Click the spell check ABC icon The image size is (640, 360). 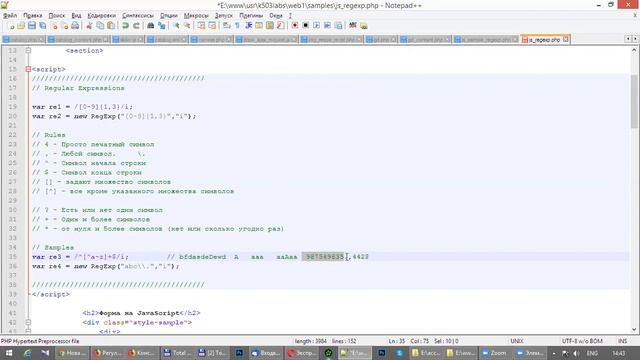tap(353, 26)
